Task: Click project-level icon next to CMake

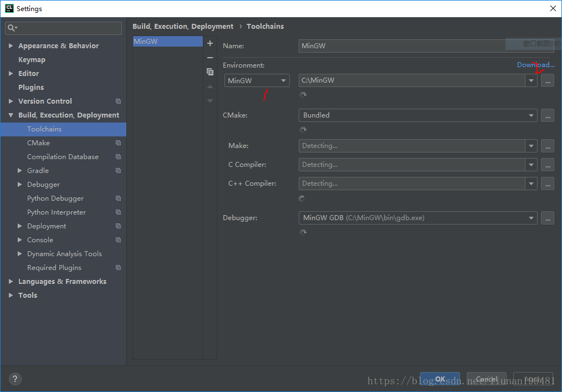Action: click(x=118, y=143)
